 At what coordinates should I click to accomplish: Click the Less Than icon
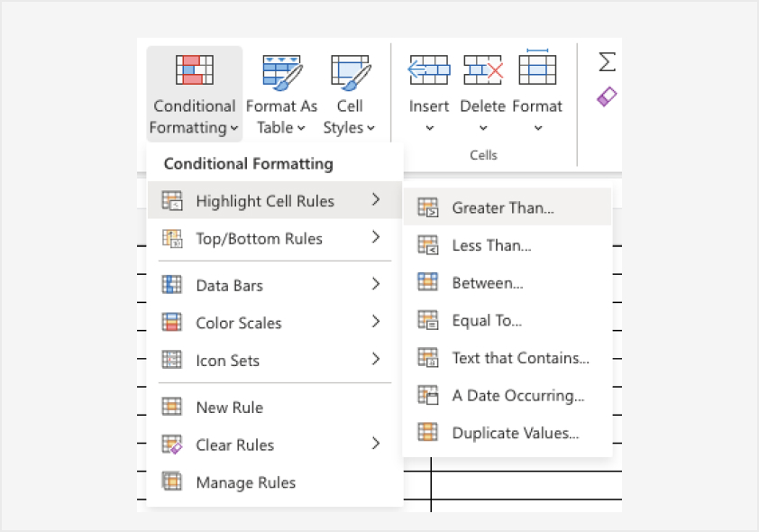428,245
